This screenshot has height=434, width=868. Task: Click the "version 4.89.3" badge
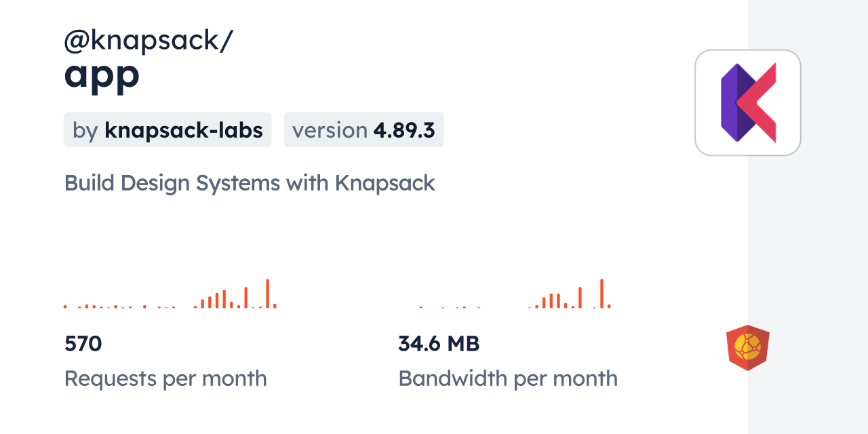pos(363,130)
